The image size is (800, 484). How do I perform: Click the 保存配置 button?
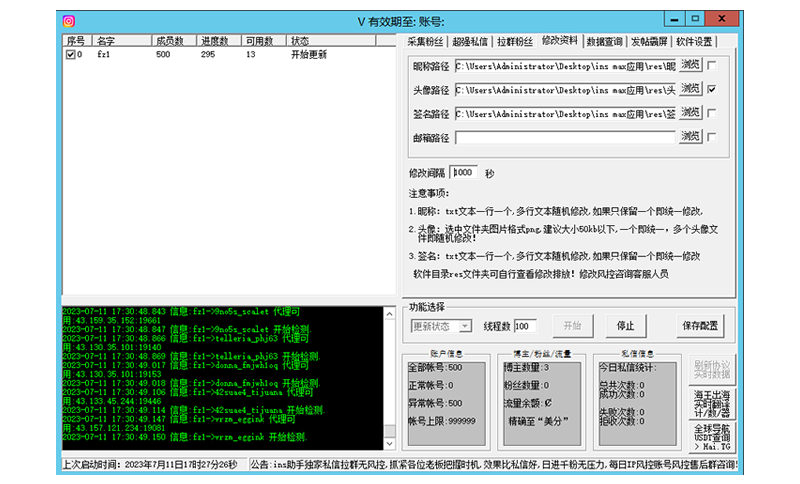click(x=700, y=326)
